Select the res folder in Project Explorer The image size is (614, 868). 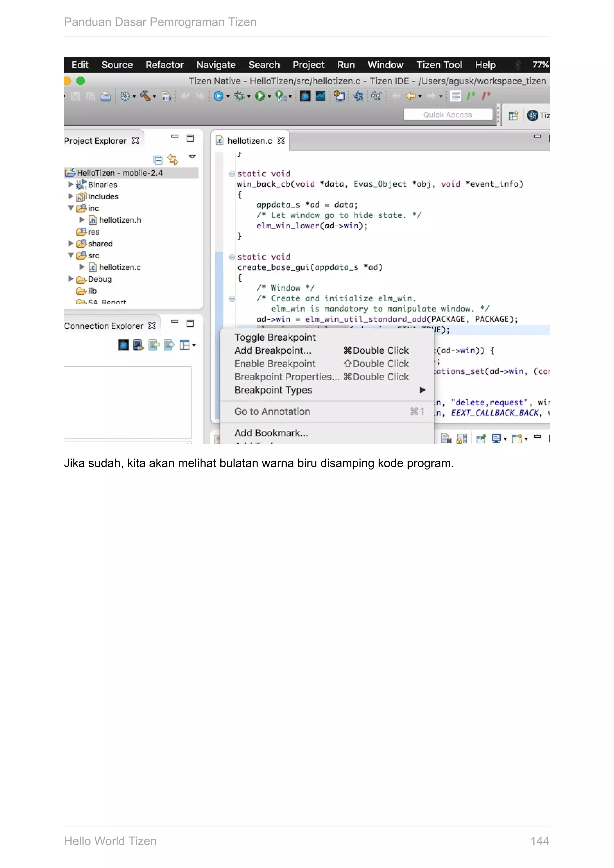88,232
